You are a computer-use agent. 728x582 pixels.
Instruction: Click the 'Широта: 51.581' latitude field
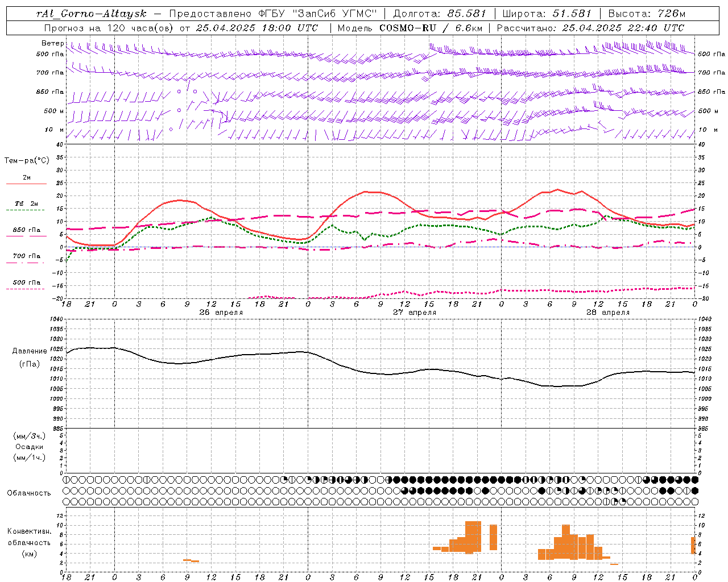548,14
